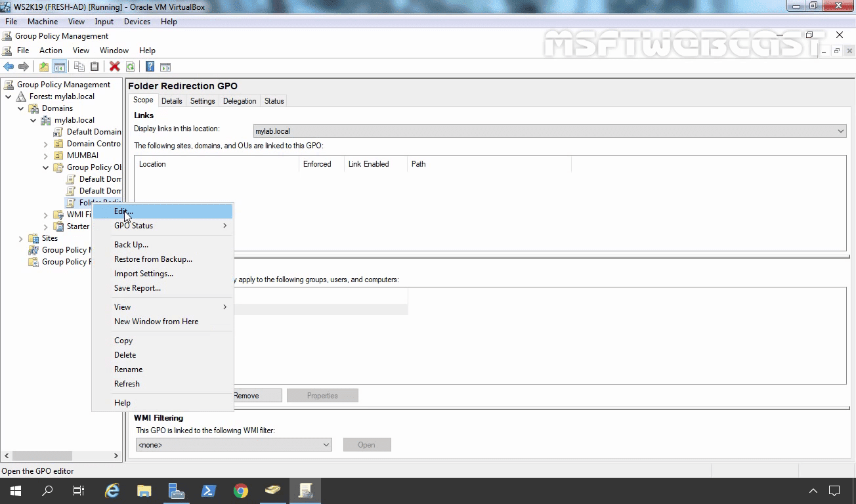856x504 pixels.
Task: Open the GPO Status submenu
Action: [x=163, y=226]
